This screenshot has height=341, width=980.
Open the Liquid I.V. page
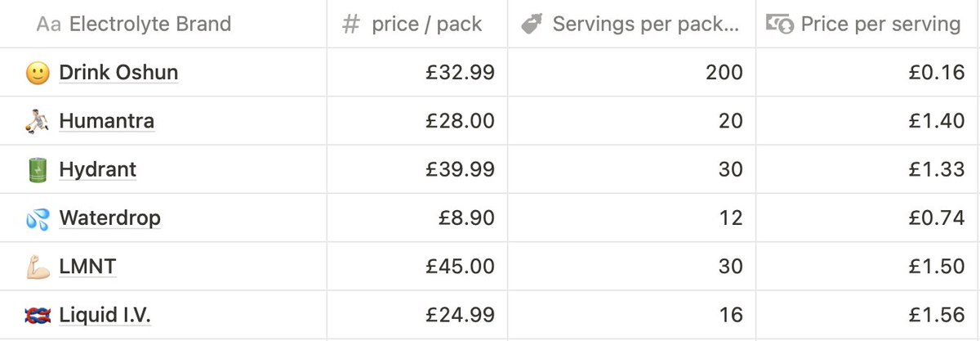click(x=105, y=315)
